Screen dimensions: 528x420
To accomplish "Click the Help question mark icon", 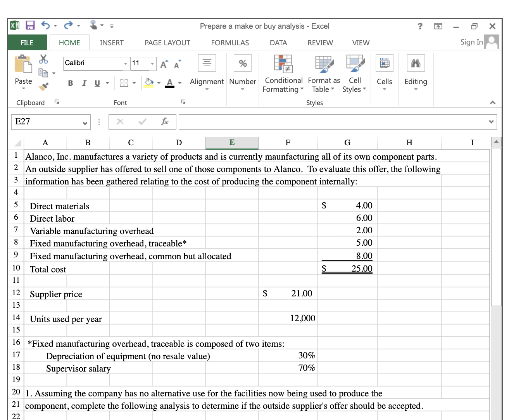I will click(x=420, y=26).
